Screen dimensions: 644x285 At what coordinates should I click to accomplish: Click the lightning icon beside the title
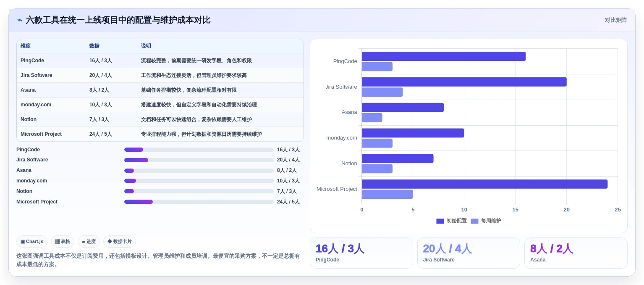tap(20, 20)
